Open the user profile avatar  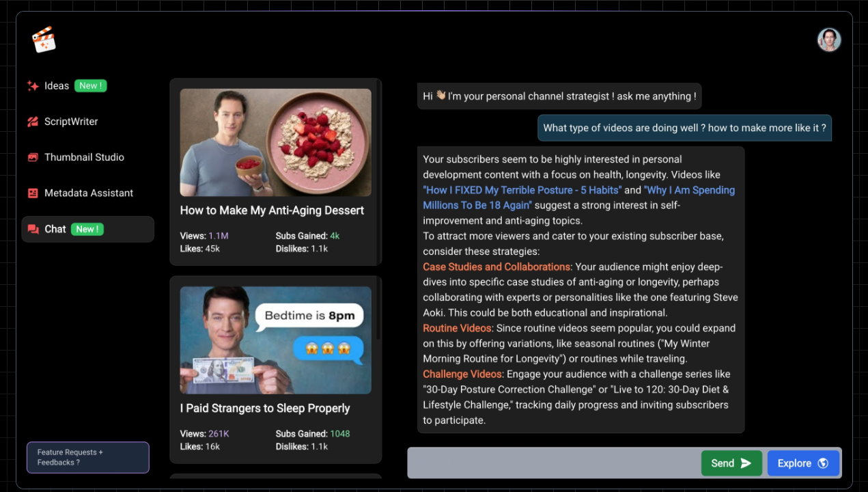[829, 40]
